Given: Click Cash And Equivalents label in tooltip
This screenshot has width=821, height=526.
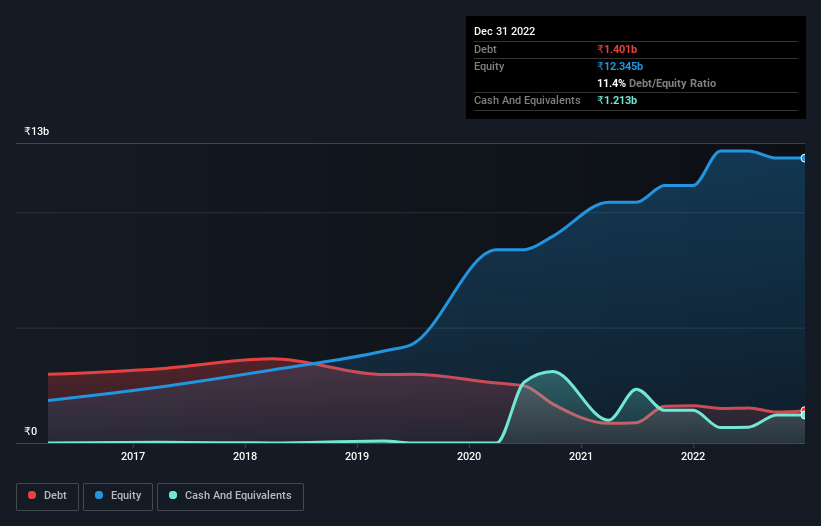Looking at the screenshot, I should 527,100.
